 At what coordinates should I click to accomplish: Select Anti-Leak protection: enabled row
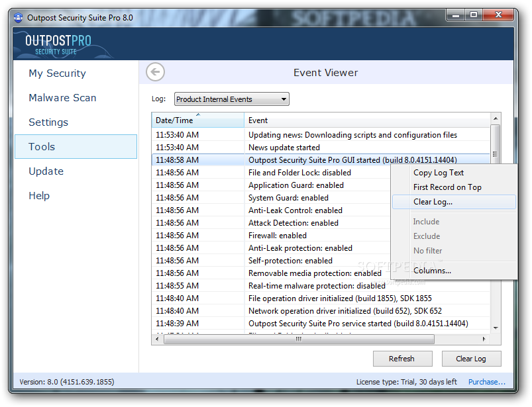pyautogui.click(x=272, y=248)
